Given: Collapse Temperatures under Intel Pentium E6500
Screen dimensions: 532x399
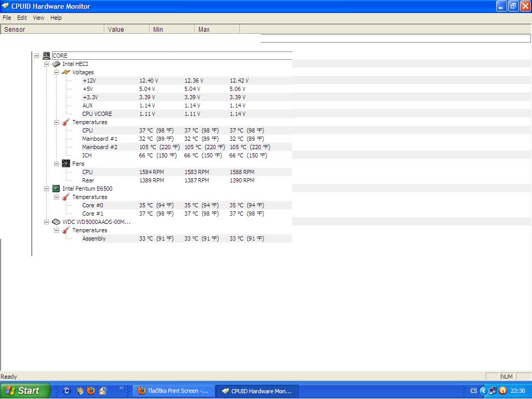Looking at the screenshot, I should coord(56,197).
